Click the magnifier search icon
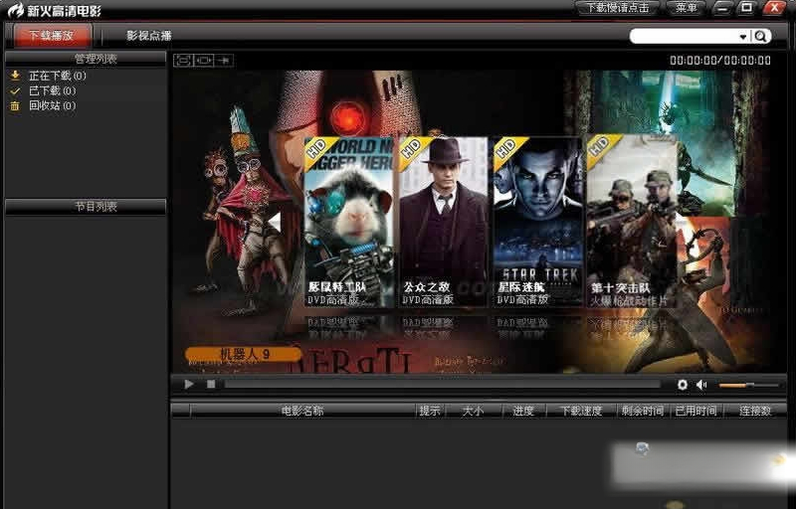 760,37
